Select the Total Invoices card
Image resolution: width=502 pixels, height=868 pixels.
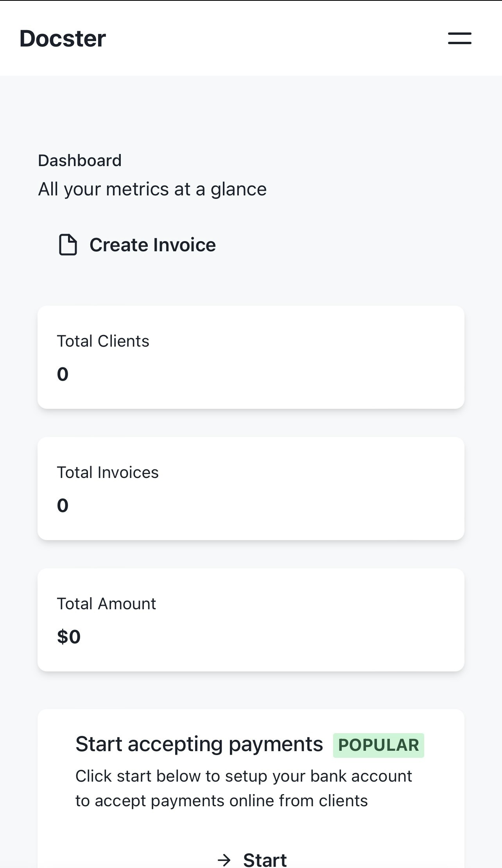point(251,489)
